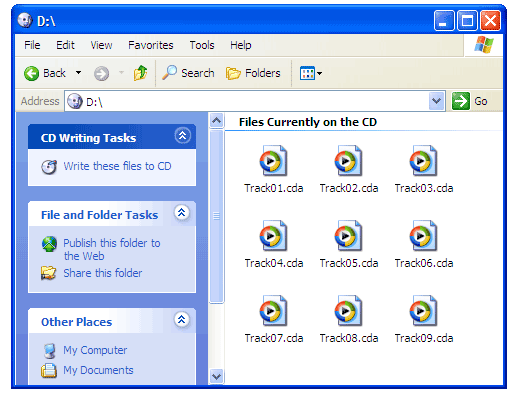Select the Track02.cda file icon
This screenshot has height=399, width=527.
point(348,161)
